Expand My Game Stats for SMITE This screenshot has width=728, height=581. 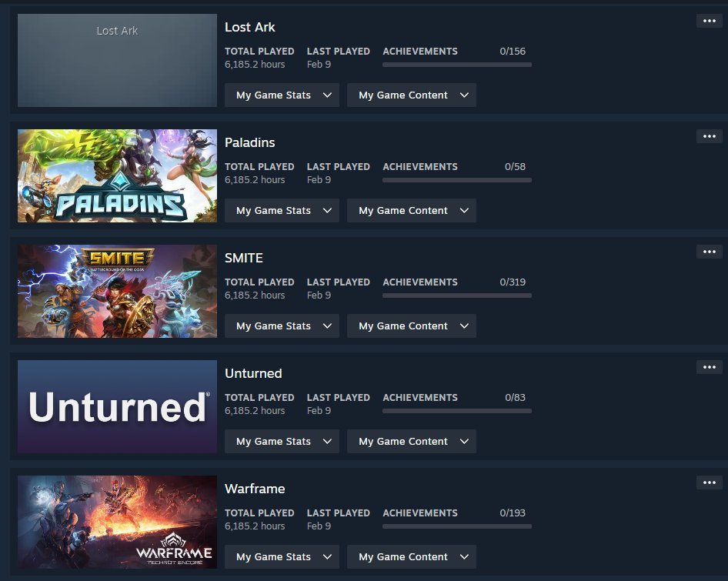pos(282,326)
